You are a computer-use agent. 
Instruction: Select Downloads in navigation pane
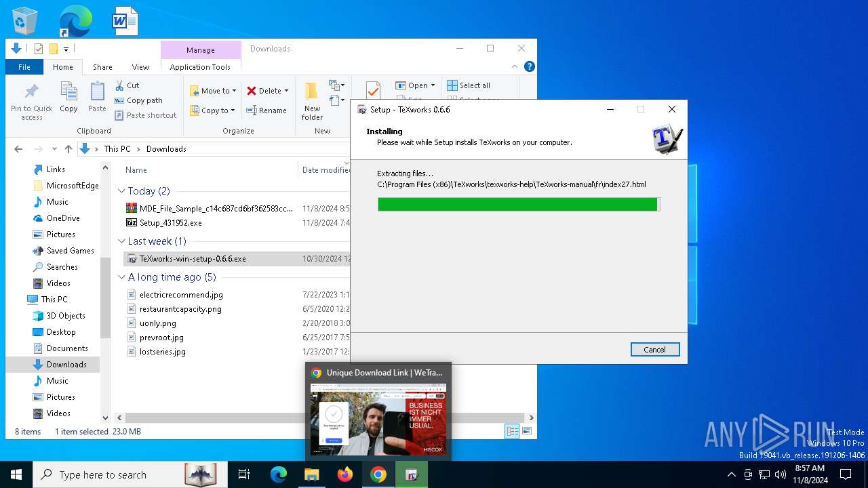coord(66,365)
